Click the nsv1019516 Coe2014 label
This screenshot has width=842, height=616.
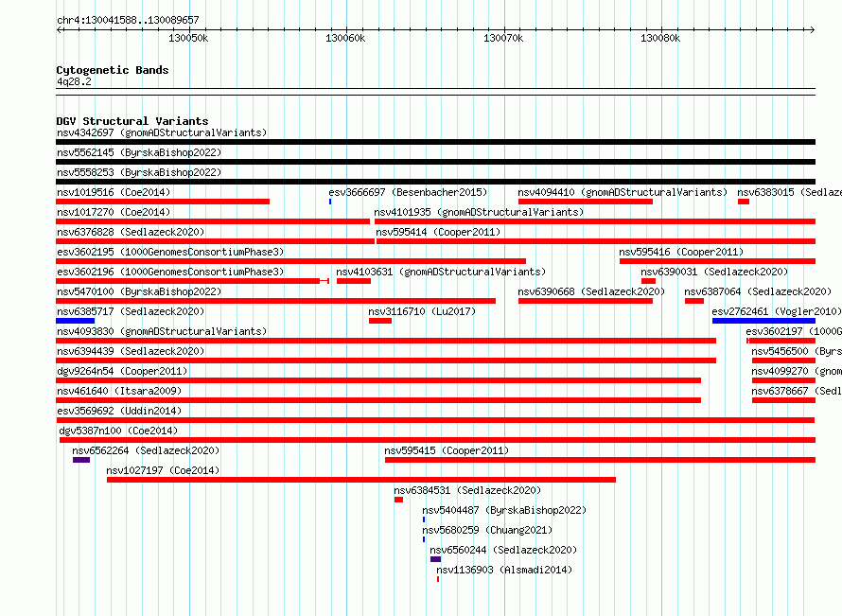point(114,192)
